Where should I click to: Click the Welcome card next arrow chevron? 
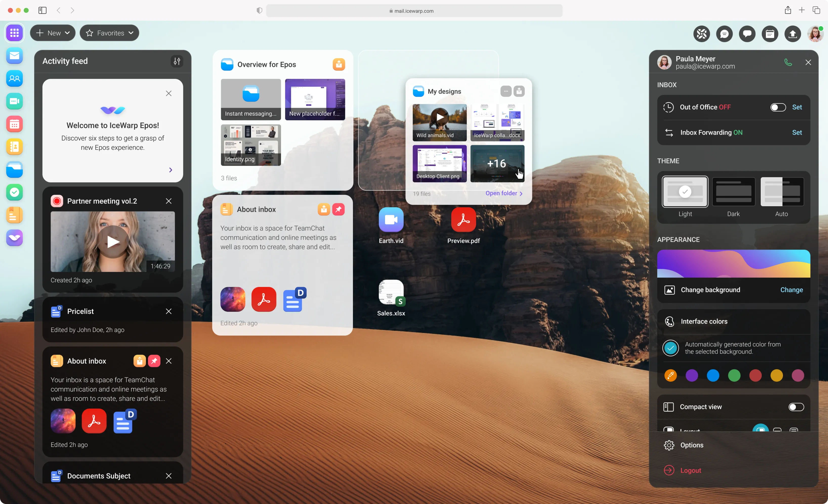[x=170, y=170]
